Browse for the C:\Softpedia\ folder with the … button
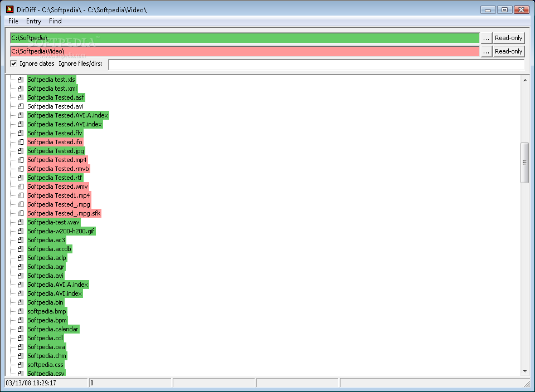This screenshot has width=535, height=392. coord(486,38)
